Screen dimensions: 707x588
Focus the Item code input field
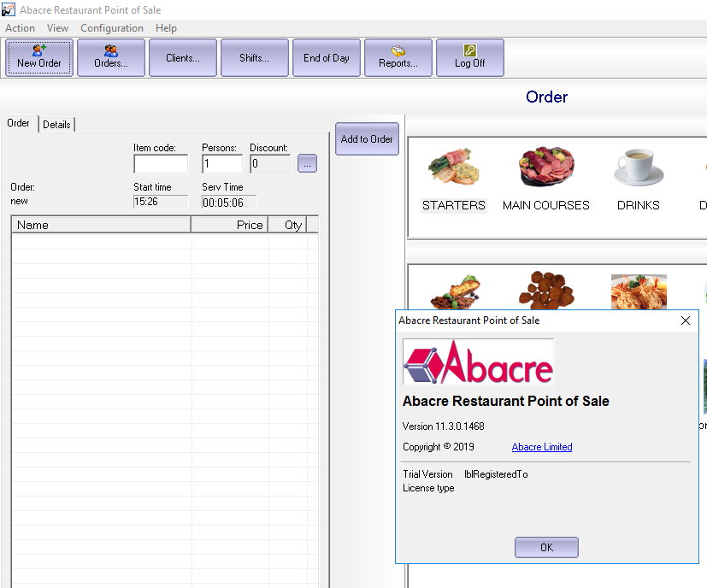coord(161,164)
